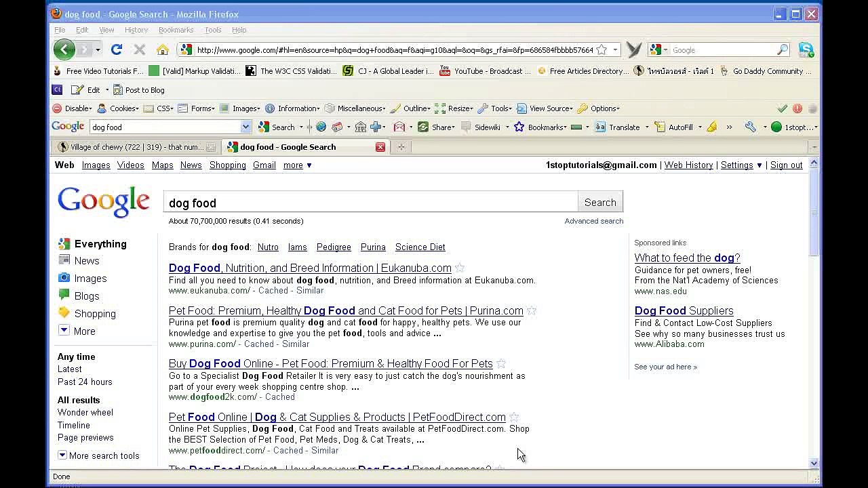
Task: Open the Wonder wheel view
Action: [x=85, y=412]
